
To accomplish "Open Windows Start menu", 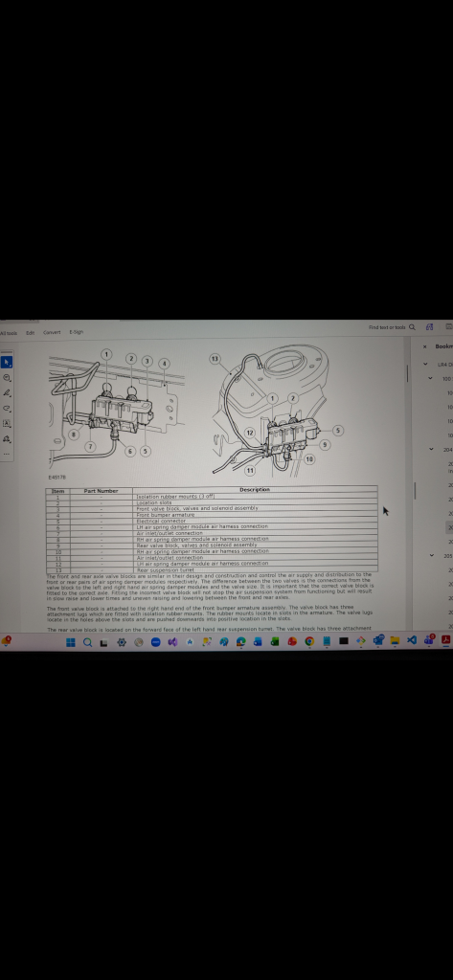I will (x=71, y=641).
